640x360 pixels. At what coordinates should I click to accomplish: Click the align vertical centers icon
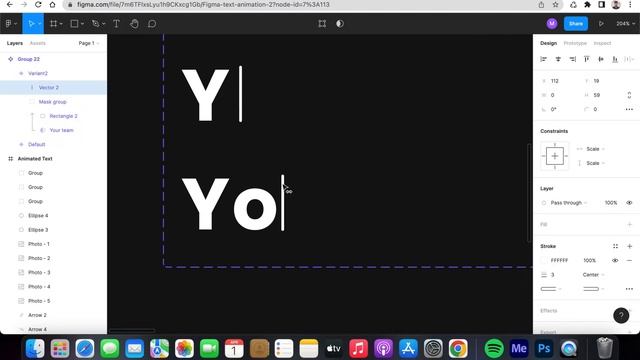(601, 59)
